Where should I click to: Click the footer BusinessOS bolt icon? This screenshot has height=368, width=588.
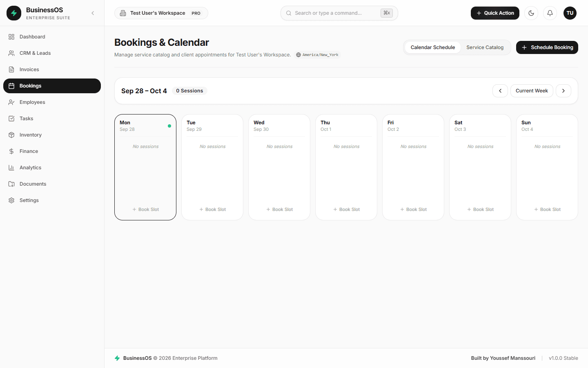click(x=117, y=358)
